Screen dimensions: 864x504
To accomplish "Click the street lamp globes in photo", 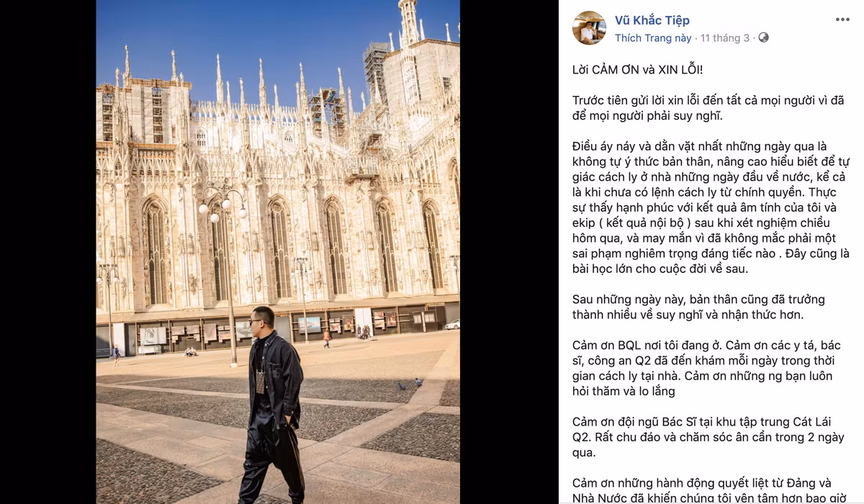I will coord(222,202).
